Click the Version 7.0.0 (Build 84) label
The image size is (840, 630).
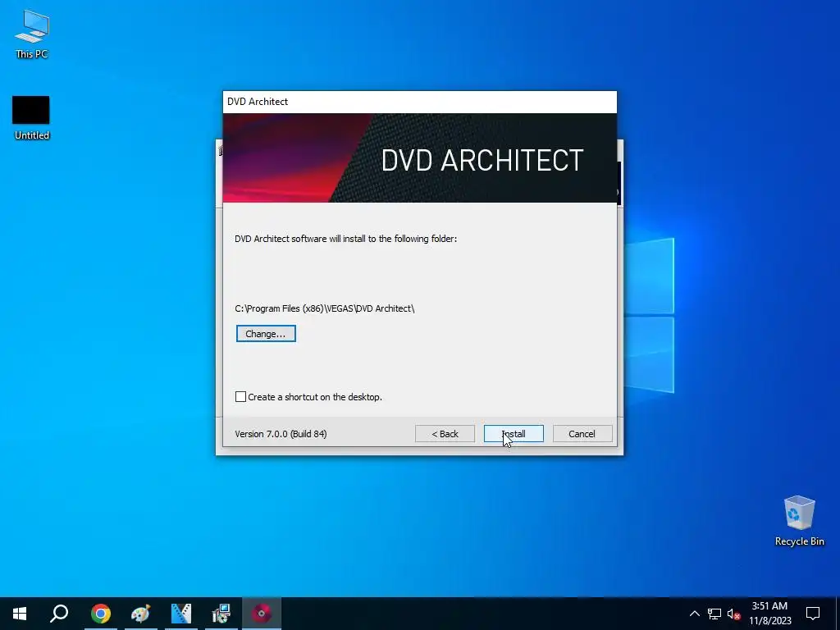(x=281, y=434)
